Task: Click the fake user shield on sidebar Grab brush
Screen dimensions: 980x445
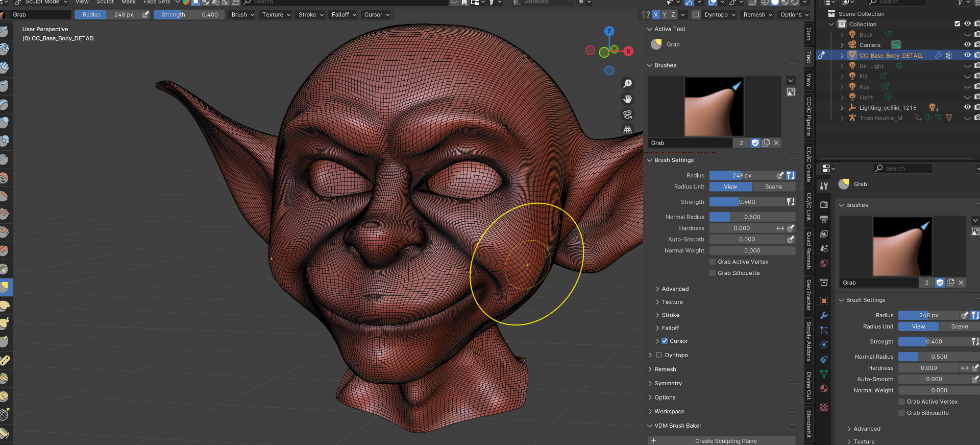Action: click(755, 143)
